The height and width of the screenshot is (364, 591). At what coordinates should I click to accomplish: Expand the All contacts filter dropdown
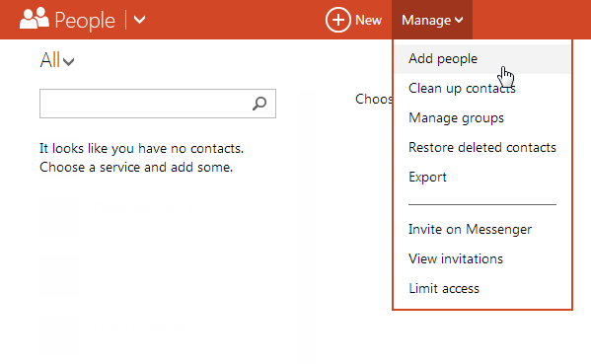click(x=57, y=60)
